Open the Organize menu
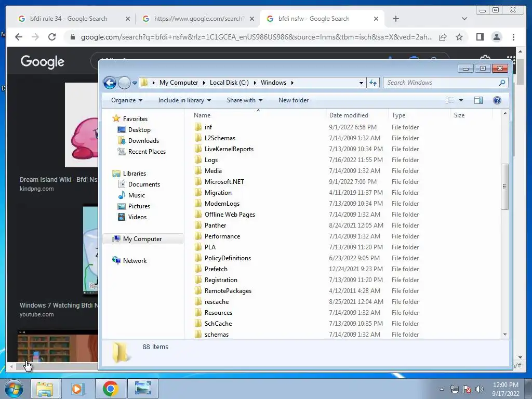The height and width of the screenshot is (399, 532). (127, 100)
